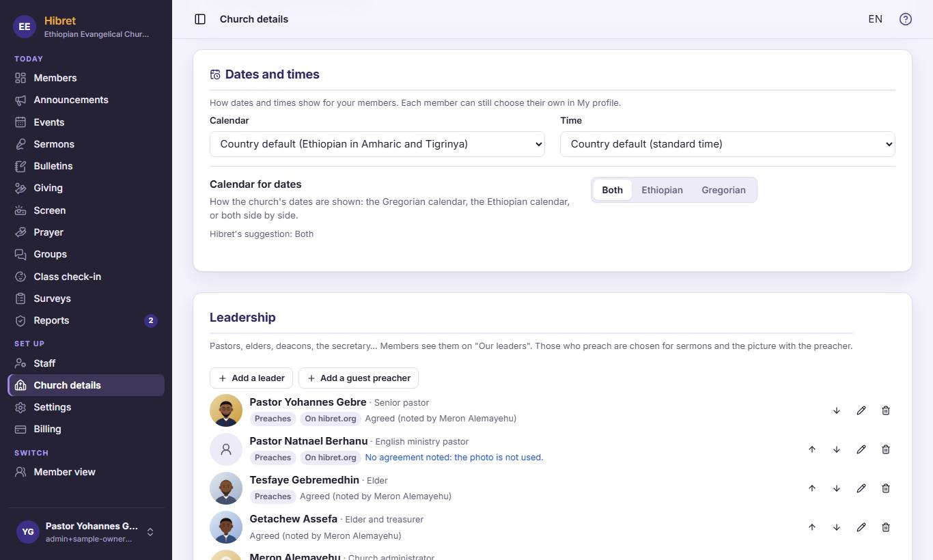
Task: Open the Staff setup page
Action: (x=86, y=363)
